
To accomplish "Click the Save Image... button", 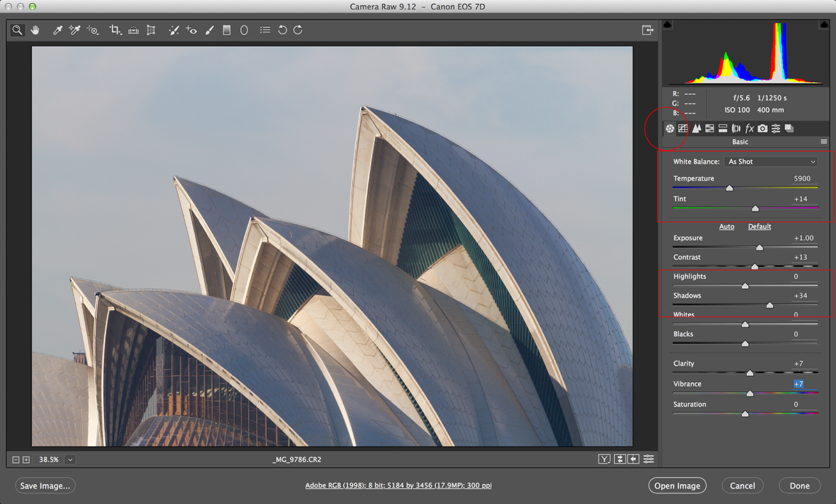I will click(45, 486).
